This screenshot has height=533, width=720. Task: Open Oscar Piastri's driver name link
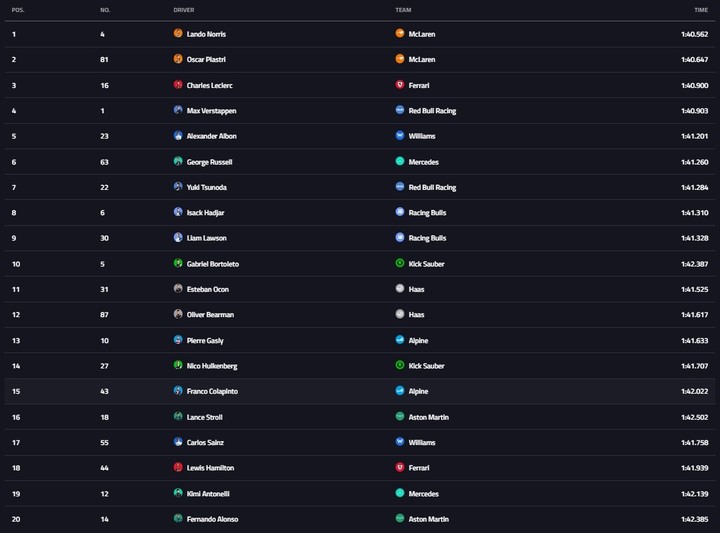coord(206,60)
